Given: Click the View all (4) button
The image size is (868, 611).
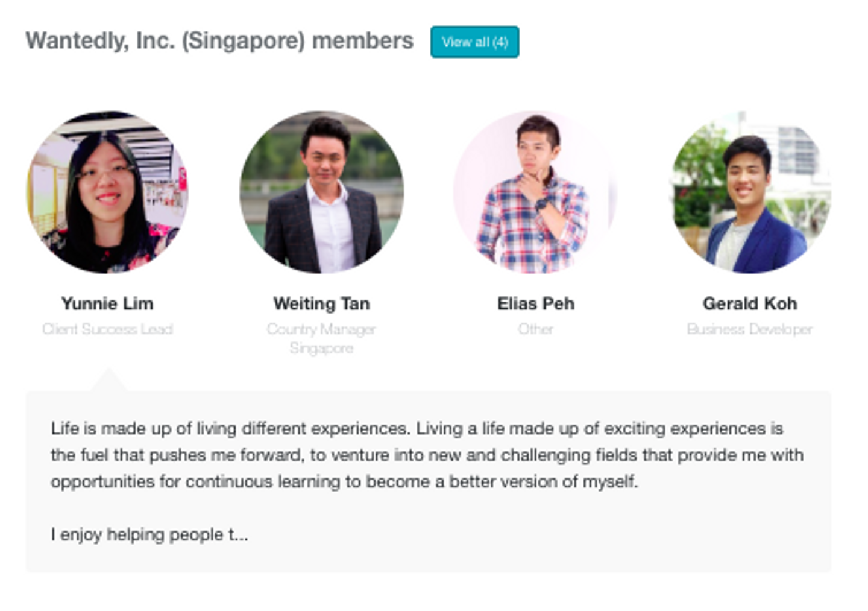Looking at the screenshot, I should point(474,42).
